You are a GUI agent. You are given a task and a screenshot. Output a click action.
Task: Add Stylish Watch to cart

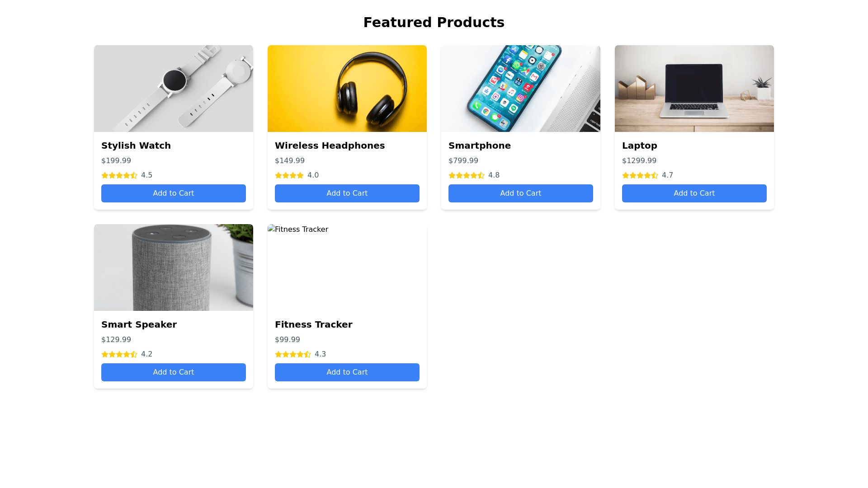pyautogui.click(x=174, y=193)
